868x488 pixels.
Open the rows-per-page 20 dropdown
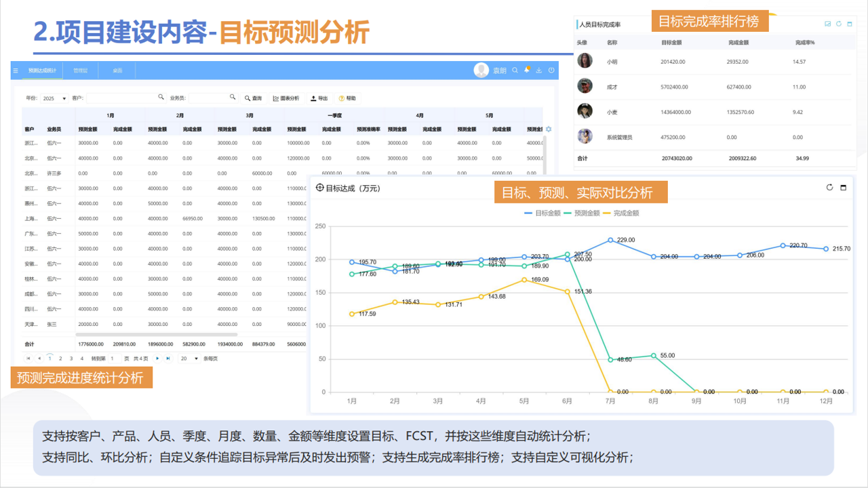click(187, 359)
